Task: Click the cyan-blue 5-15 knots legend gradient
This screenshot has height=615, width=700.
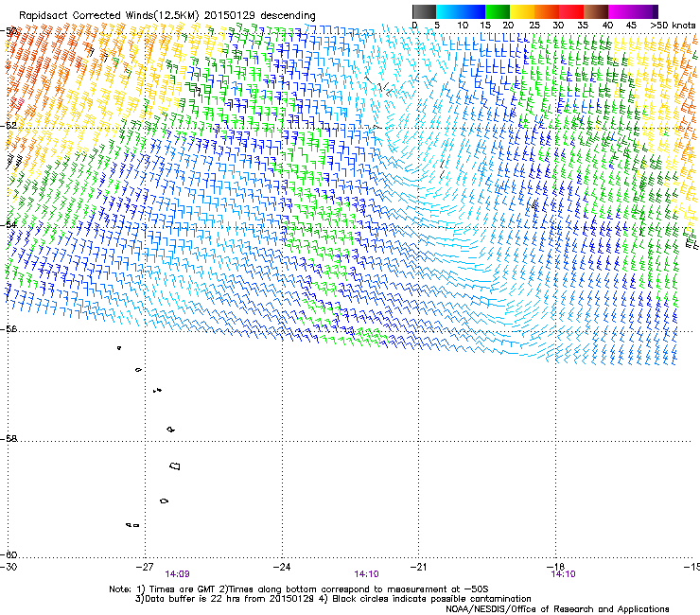Action: 461,11
